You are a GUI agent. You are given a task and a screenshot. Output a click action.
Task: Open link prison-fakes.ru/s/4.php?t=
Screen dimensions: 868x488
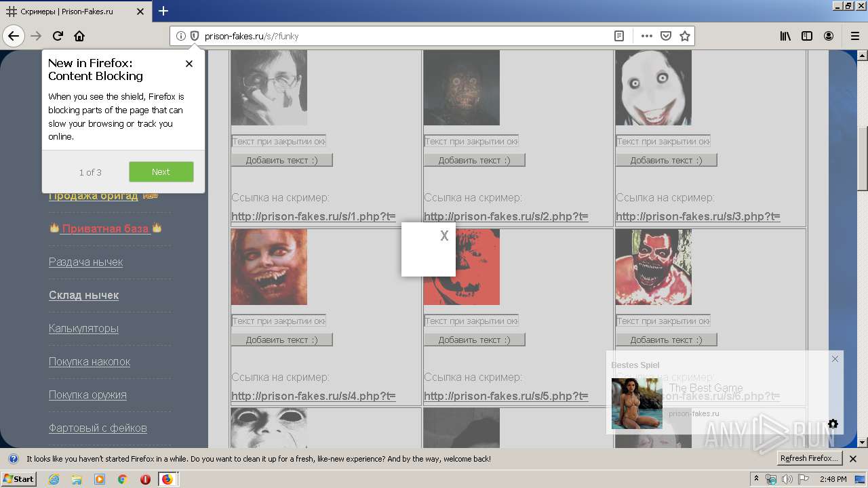(313, 396)
